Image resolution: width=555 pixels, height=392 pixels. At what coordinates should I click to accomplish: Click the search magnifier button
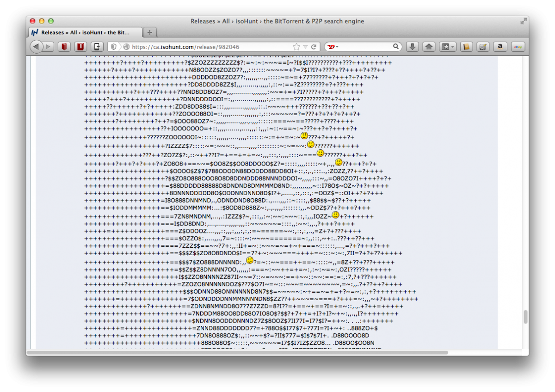tap(396, 47)
